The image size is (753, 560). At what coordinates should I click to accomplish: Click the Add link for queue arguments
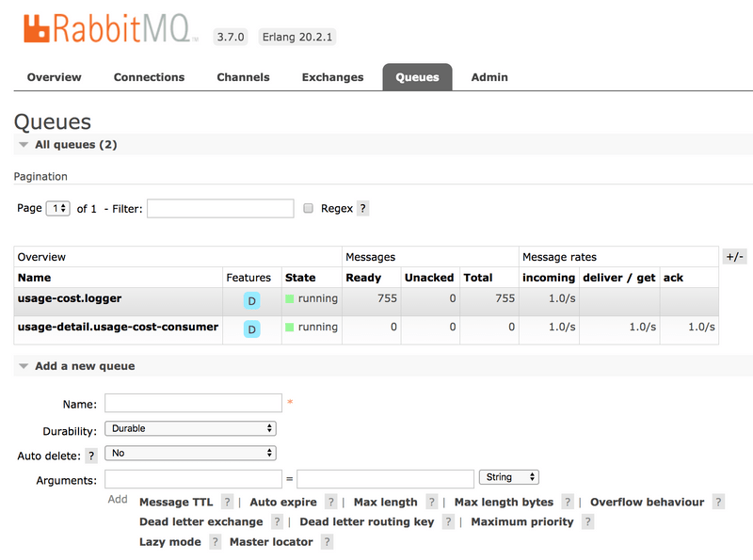click(x=117, y=500)
